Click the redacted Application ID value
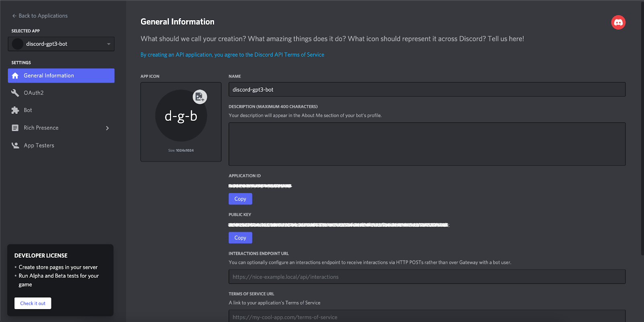 click(260, 186)
